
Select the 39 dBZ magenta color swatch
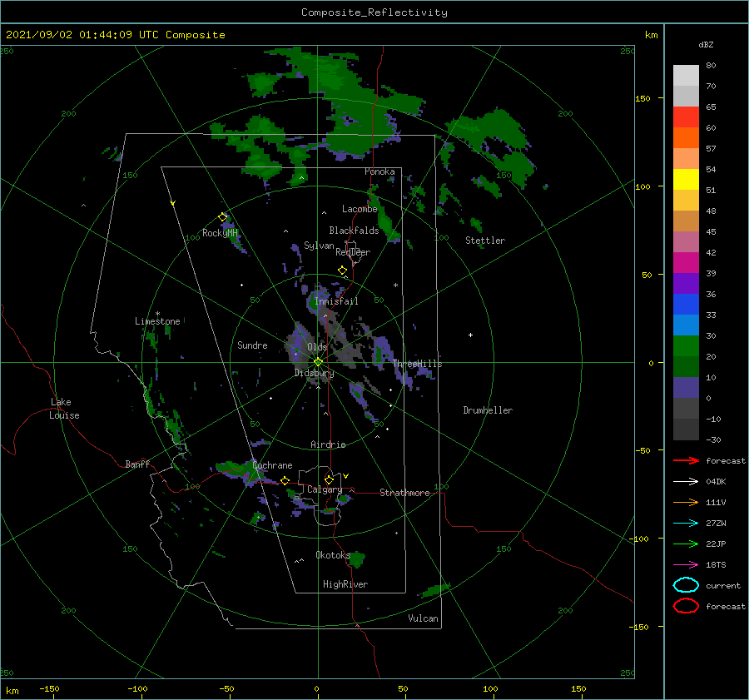click(x=686, y=262)
